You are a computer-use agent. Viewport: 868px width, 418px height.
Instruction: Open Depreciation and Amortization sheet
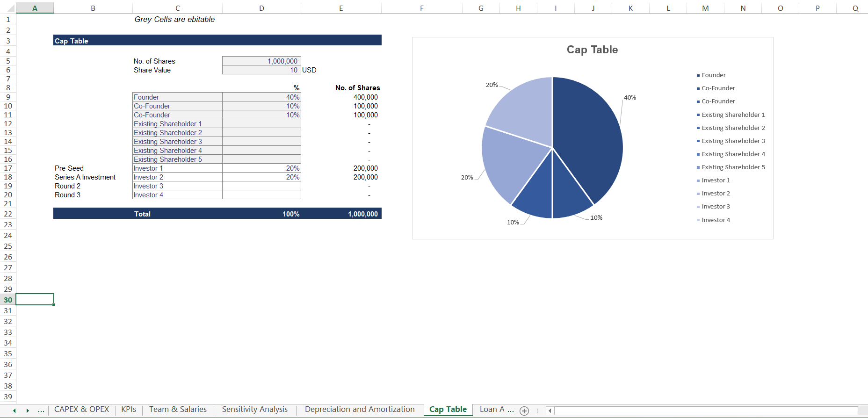(360, 410)
